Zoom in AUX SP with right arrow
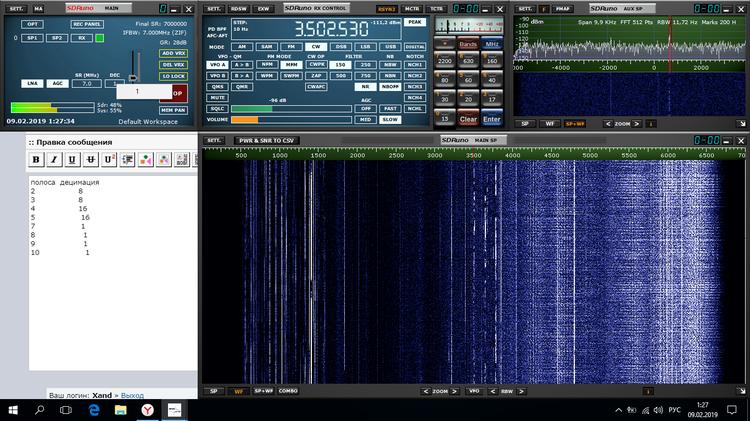 click(x=637, y=124)
